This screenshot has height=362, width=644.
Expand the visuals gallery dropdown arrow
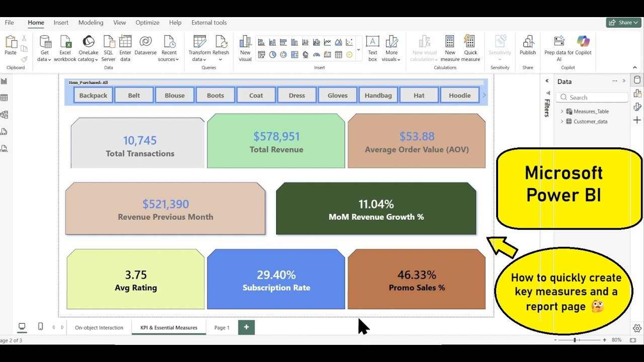pyautogui.click(x=358, y=49)
